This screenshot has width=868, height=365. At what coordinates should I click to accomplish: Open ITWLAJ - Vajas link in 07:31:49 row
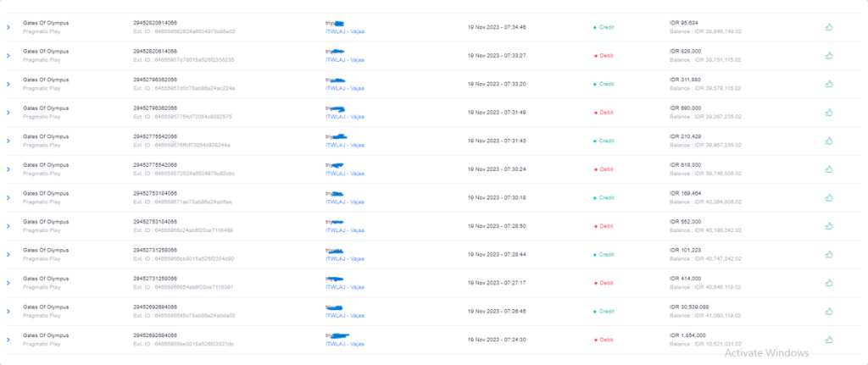[345, 117]
